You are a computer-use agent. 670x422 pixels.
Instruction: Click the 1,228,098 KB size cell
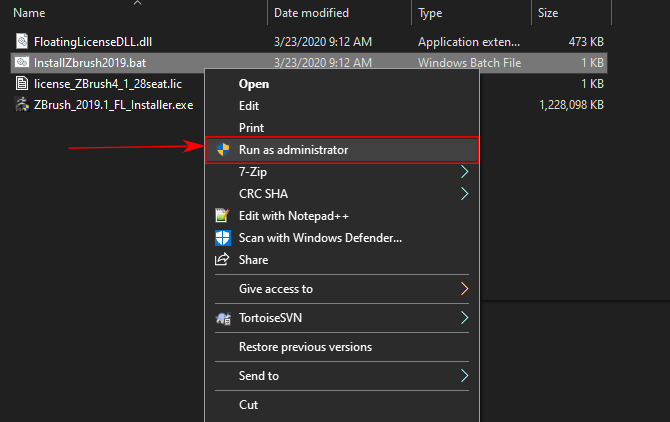click(571, 105)
